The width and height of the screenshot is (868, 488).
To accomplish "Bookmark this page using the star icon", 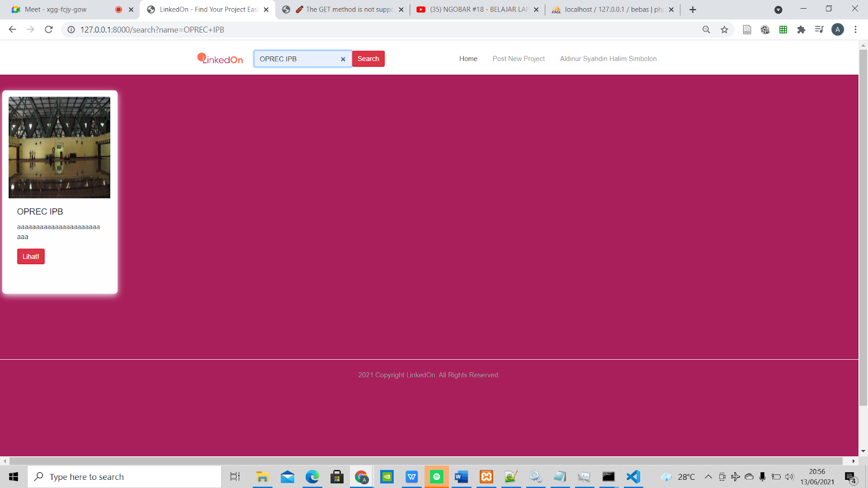I will click(x=724, y=30).
